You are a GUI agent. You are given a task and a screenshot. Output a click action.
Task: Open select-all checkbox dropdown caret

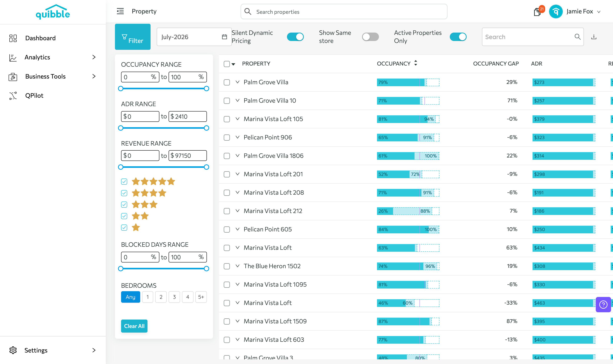point(234,64)
